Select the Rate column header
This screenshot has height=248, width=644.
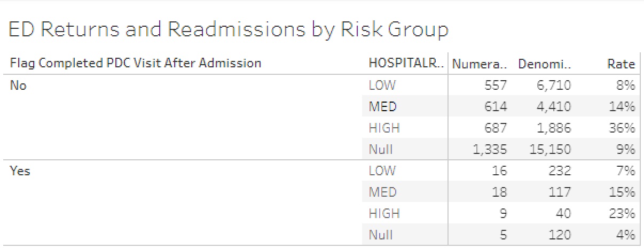(621, 64)
